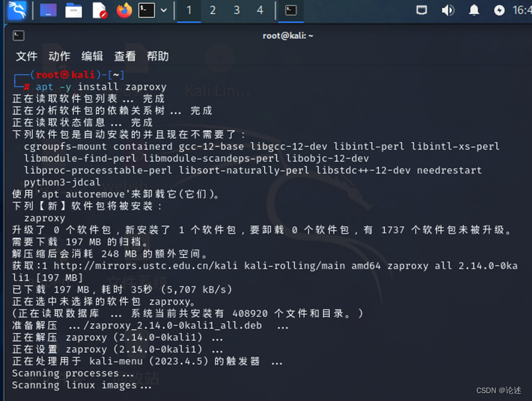Open the 动作 menu
The height and width of the screenshot is (401, 532).
pyautogui.click(x=59, y=56)
